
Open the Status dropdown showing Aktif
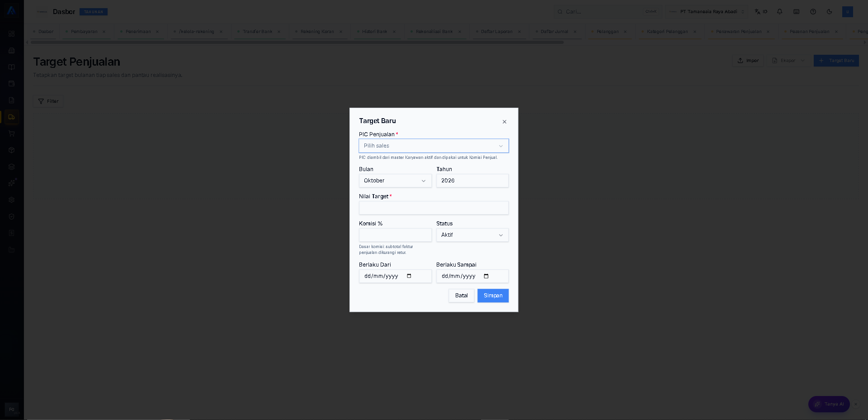pyautogui.click(x=472, y=235)
